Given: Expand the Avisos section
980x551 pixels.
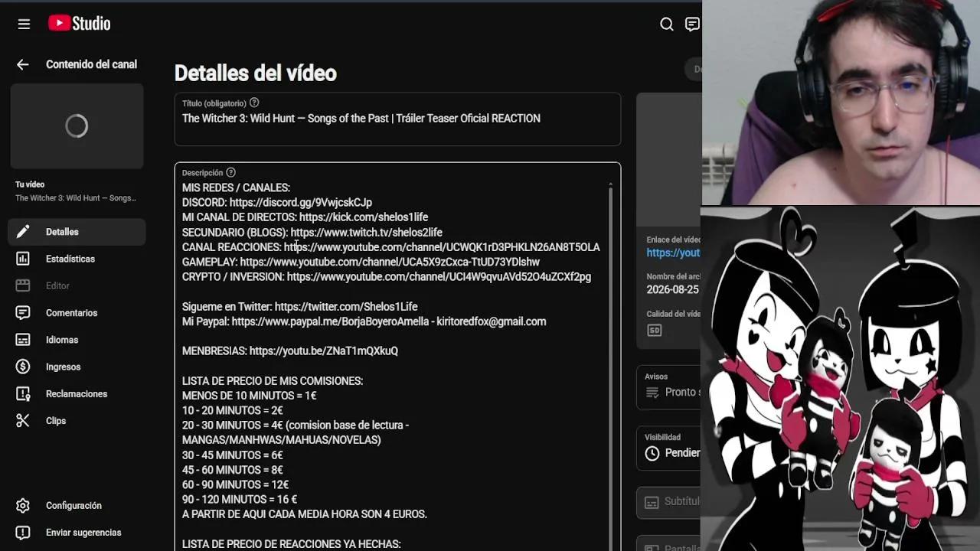Looking at the screenshot, I should 669,386.
